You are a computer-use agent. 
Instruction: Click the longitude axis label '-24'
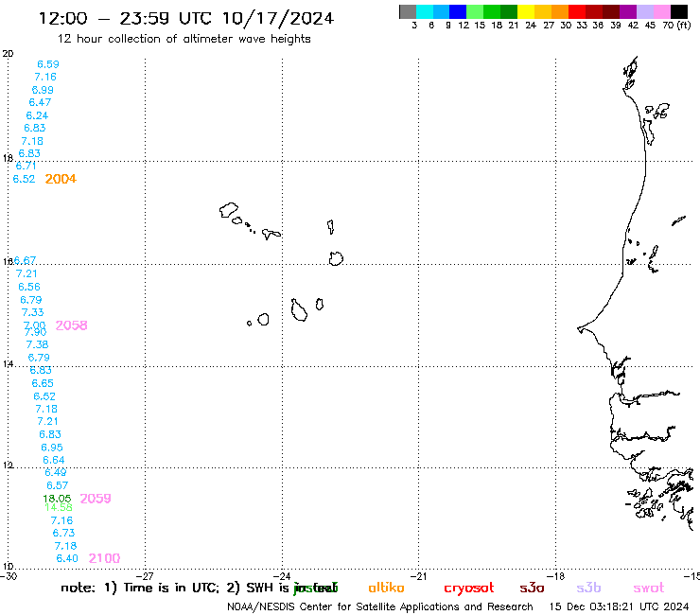pos(283,576)
